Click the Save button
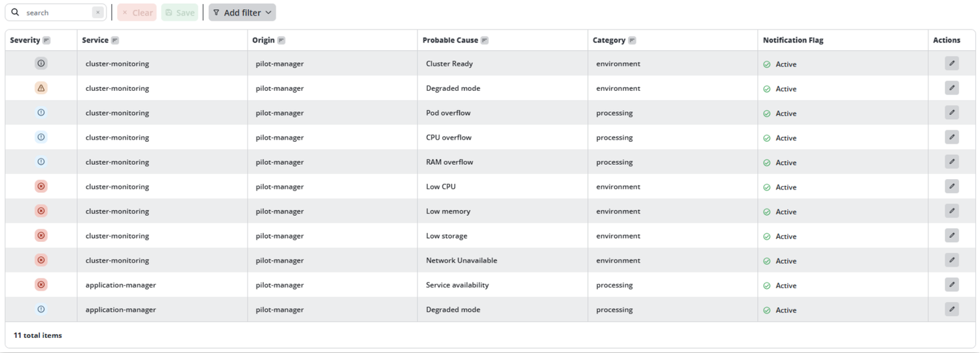 [180, 12]
